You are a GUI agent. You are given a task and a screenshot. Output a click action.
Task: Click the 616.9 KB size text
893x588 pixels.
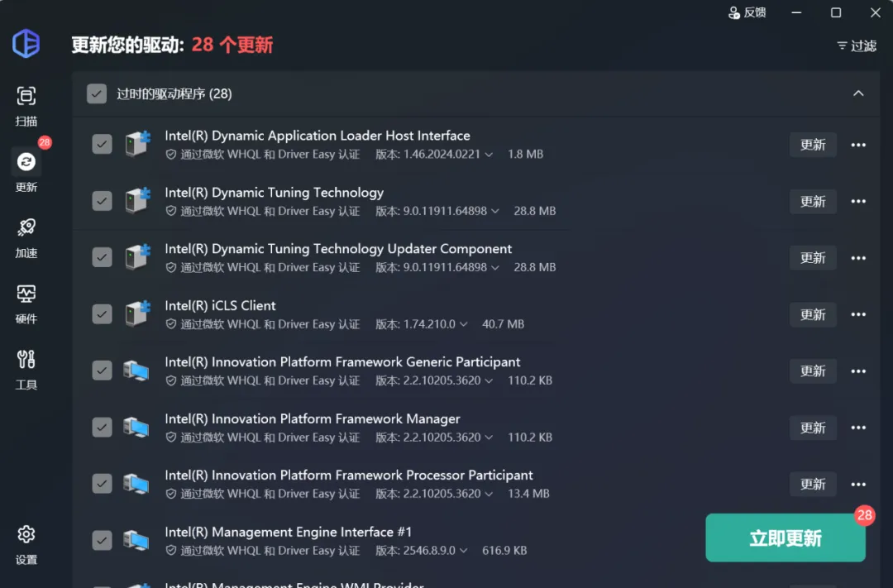pos(504,551)
